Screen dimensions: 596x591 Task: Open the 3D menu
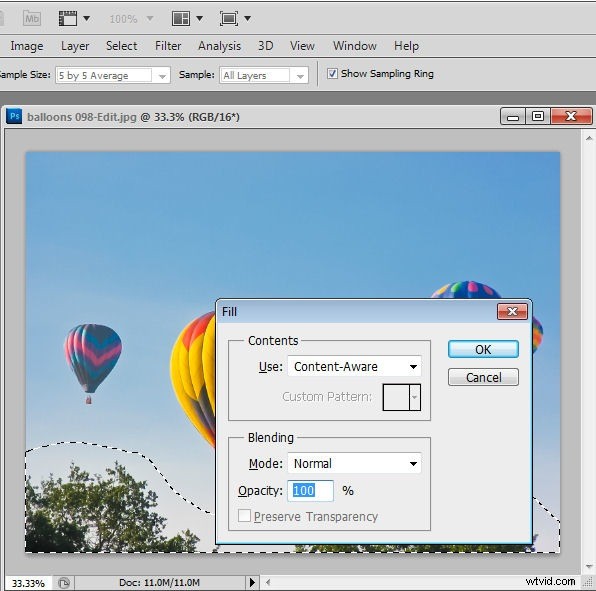pyautogui.click(x=265, y=46)
